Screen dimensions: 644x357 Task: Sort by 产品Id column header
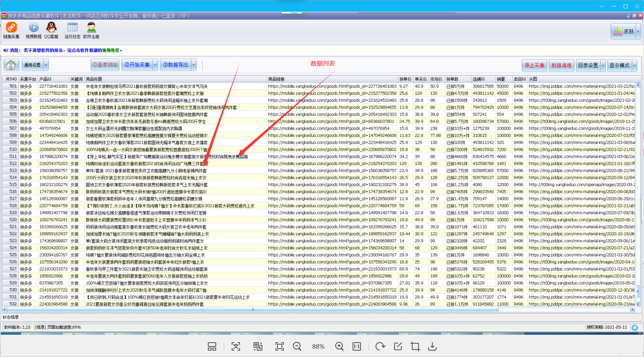[x=53, y=79]
